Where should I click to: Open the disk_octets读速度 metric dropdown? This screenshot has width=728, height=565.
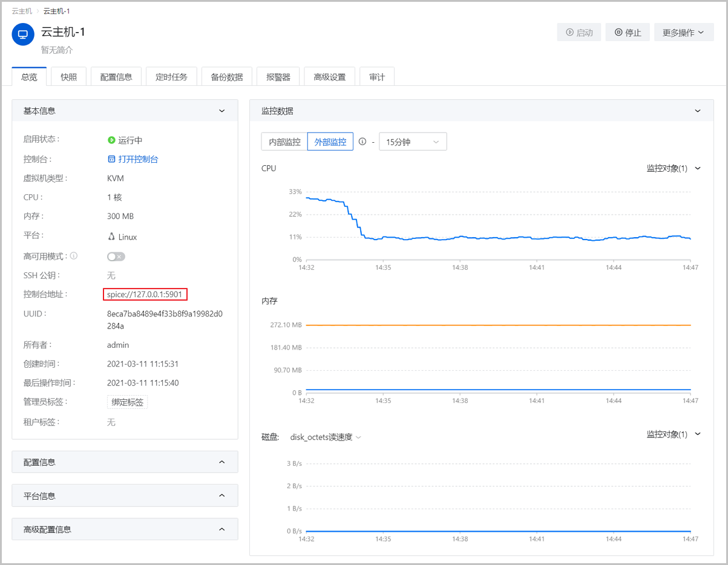click(326, 437)
